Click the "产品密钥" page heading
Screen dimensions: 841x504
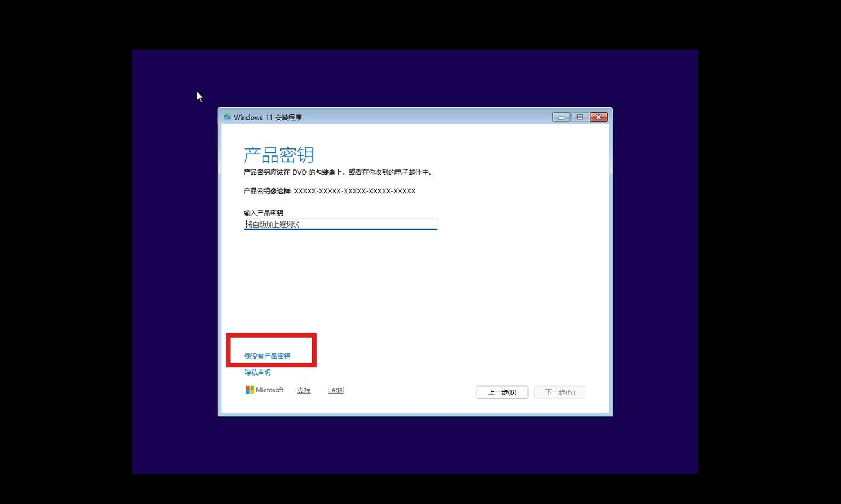pos(279,155)
